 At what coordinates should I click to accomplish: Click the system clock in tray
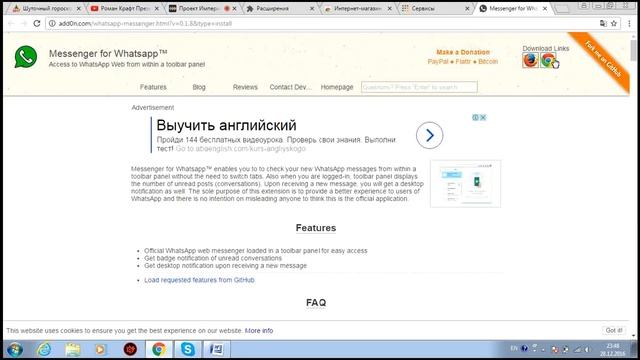pyautogui.click(x=613, y=350)
